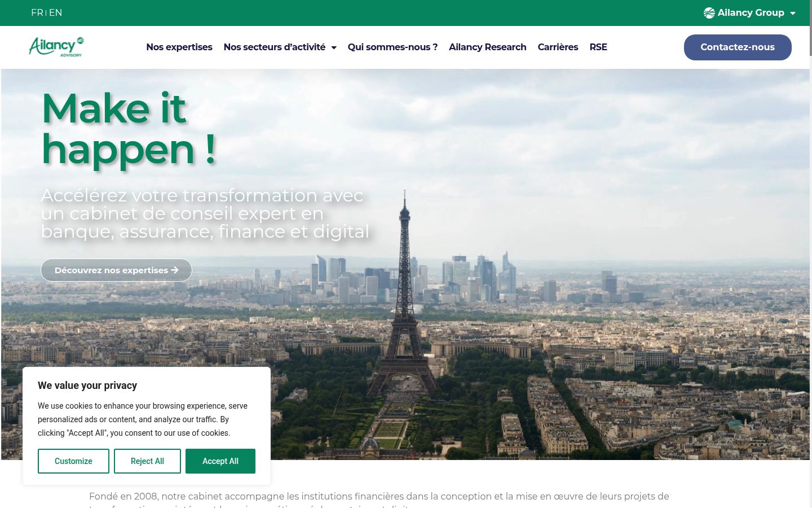Click the 'Make it happen !' headline
812x508 pixels.
pyautogui.click(x=129, y=128)
